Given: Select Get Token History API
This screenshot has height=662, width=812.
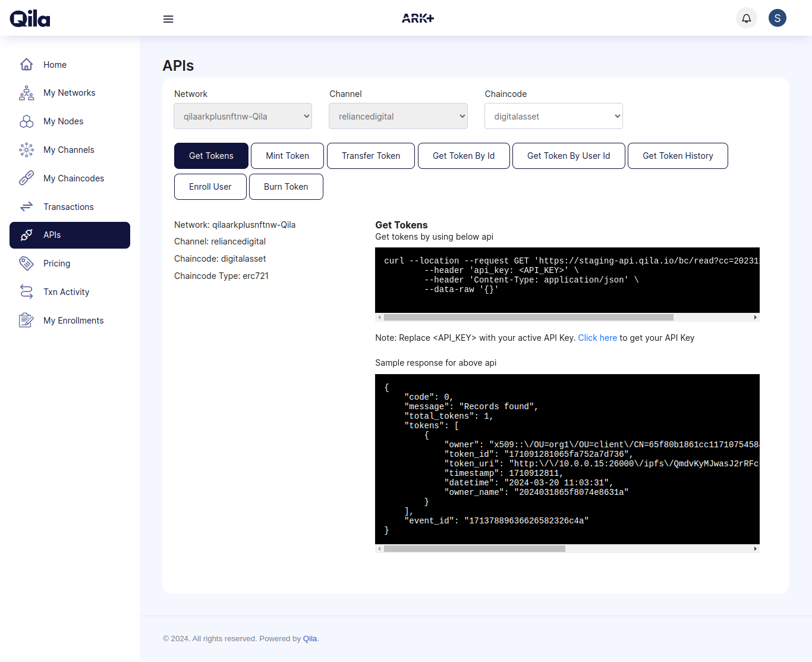Looking at the screenshot, I should coord(678,156).
